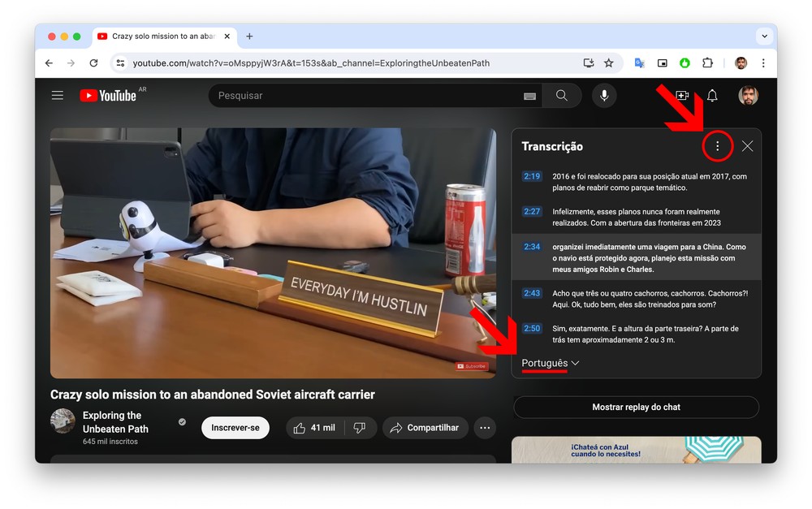
Task: Bookmark this page with the star icon
Action: [609, 63]
